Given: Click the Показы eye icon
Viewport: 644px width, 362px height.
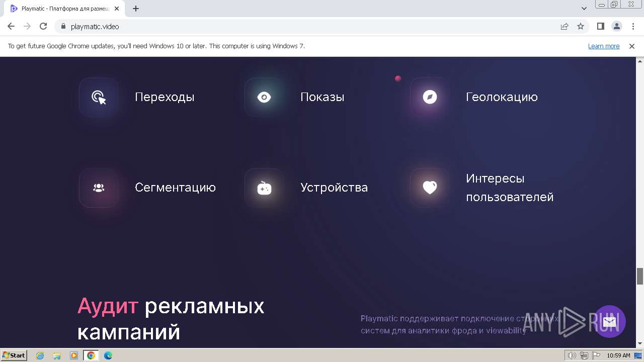Looking at the screenshot, I should [264, 97].
